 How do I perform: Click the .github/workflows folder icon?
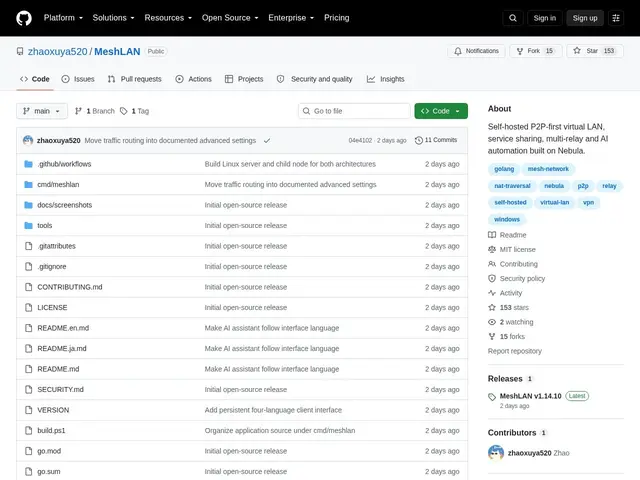pyautogui.click(x=28, y=164)
